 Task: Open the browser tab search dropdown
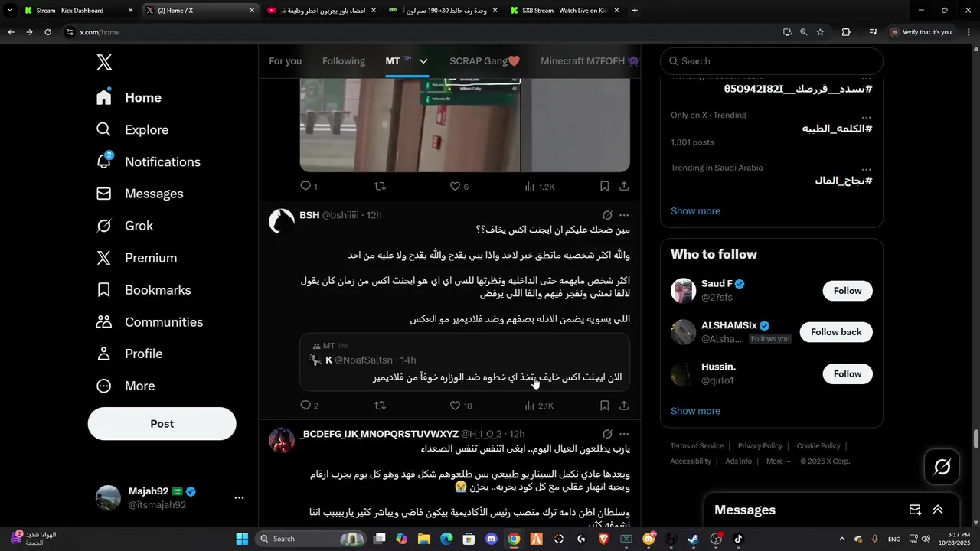[x=10, y=11]
